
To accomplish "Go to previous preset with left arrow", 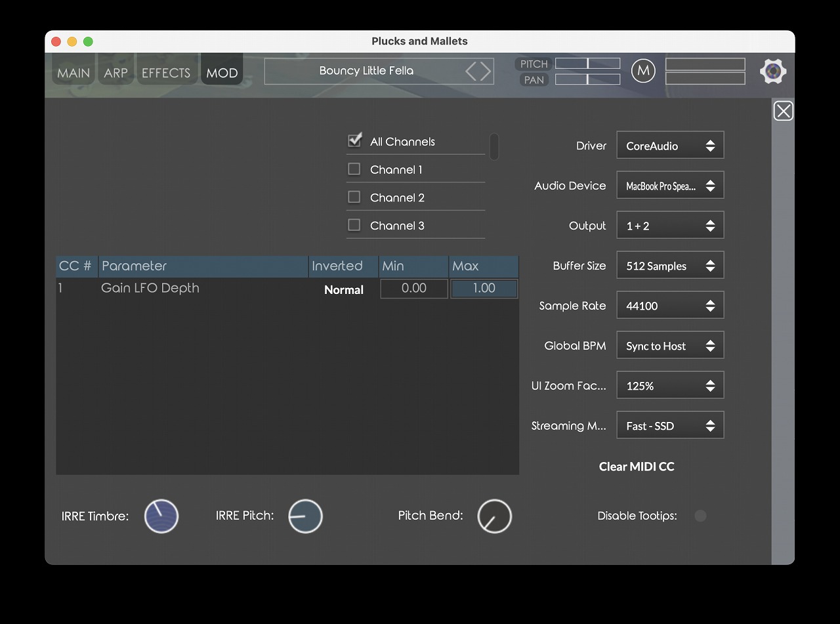I will click(471, 71).
